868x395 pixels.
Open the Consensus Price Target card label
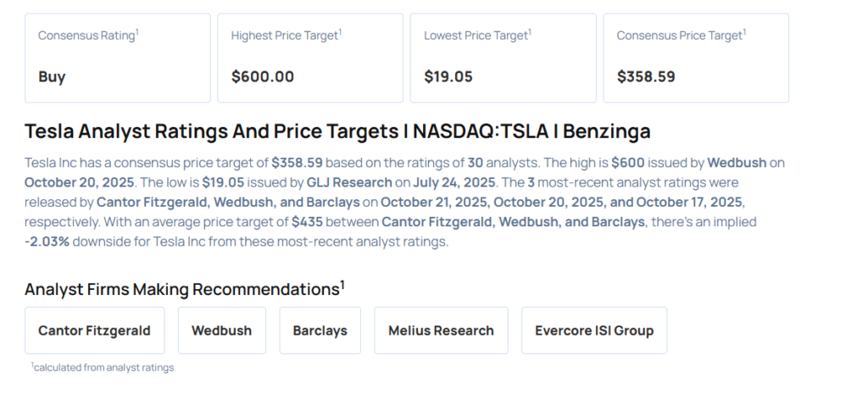[x=680, y=36]
